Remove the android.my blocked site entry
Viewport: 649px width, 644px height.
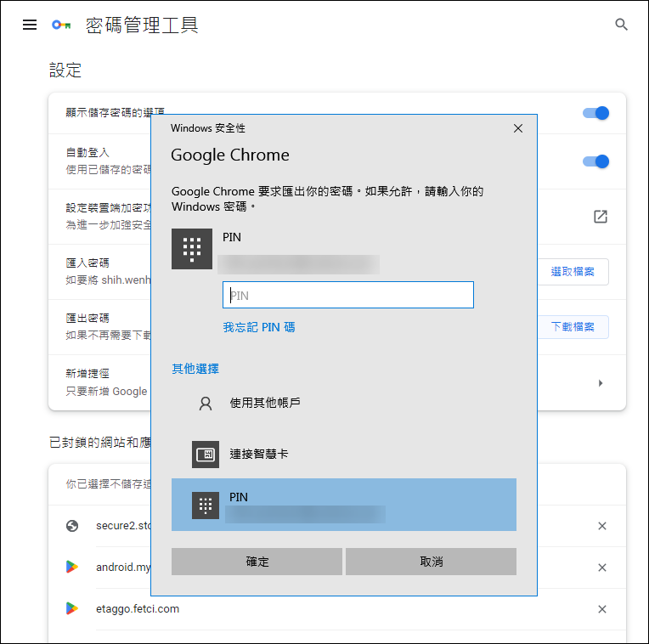coord(602,568)
